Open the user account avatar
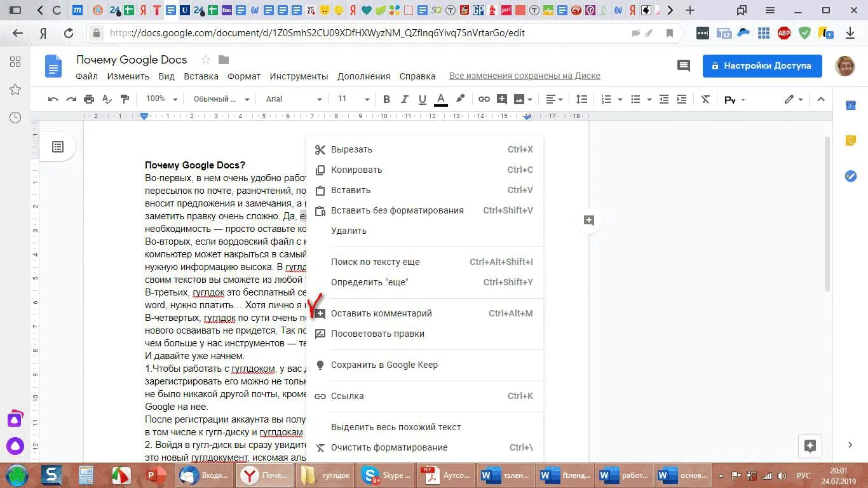Viewport: 868px width, 488px height. click(844, 66)
